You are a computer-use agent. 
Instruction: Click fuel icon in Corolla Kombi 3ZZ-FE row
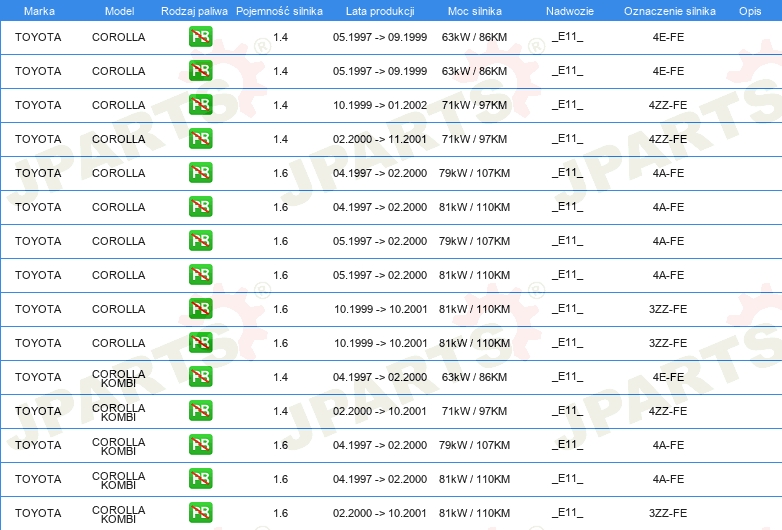(x=200, y=513)
